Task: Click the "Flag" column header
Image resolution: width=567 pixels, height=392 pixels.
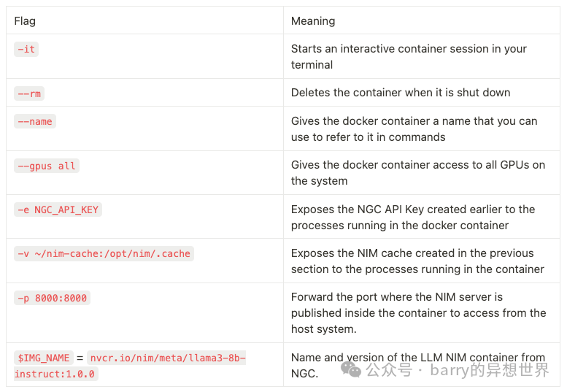Action: tap(25, 20)
